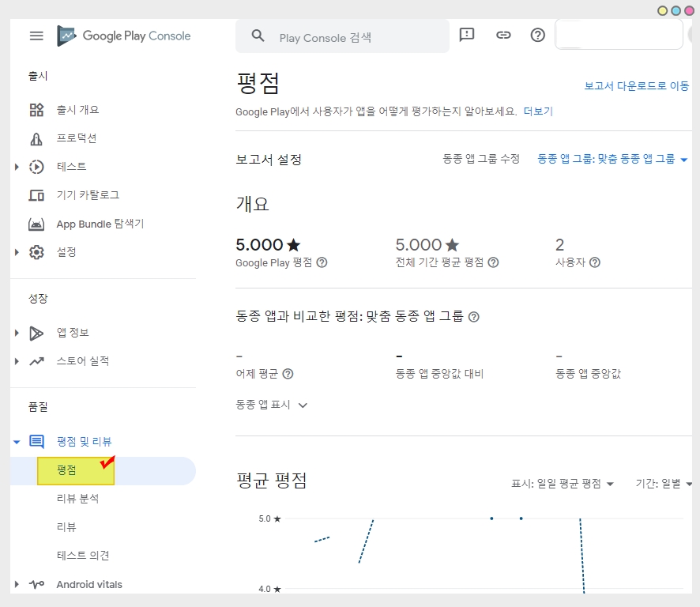Open help via the question mark icon
The height and width of the screenshot is (607, 700).
[x=537, y=35]
